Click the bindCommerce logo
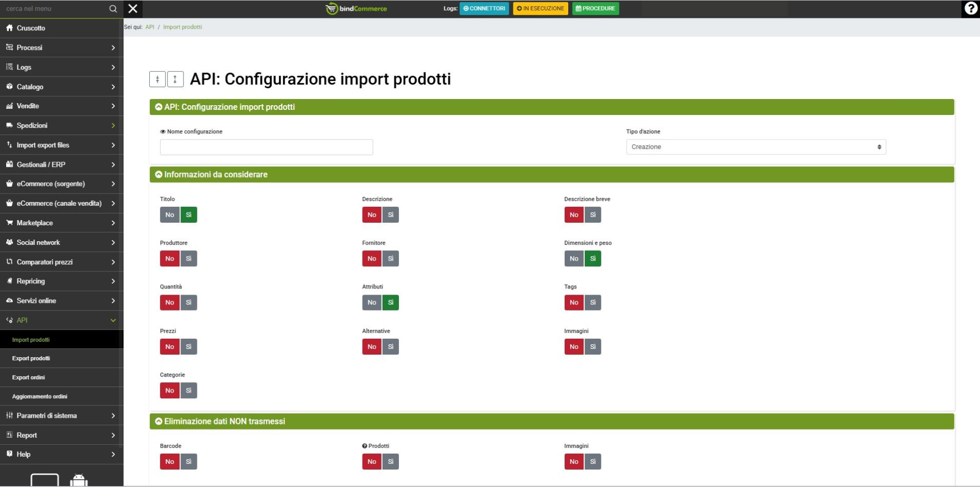 (x=356, y=9)
